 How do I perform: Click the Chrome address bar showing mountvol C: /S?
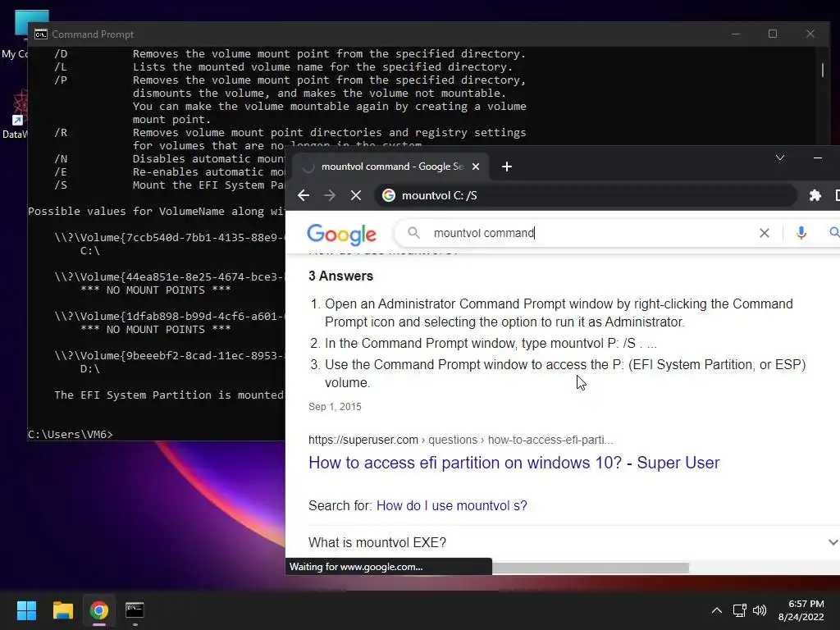tap(585, 195)
